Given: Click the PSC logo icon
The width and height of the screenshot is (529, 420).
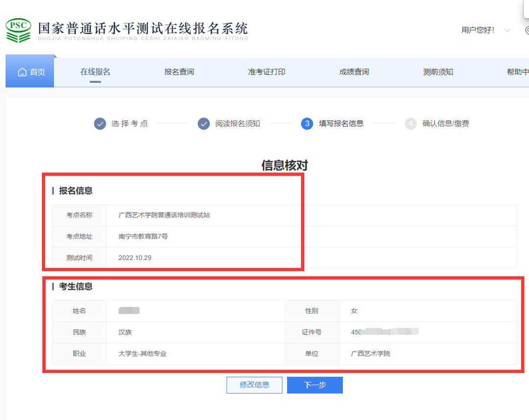Looking at the screenshot, I should (x=19, y=30).
